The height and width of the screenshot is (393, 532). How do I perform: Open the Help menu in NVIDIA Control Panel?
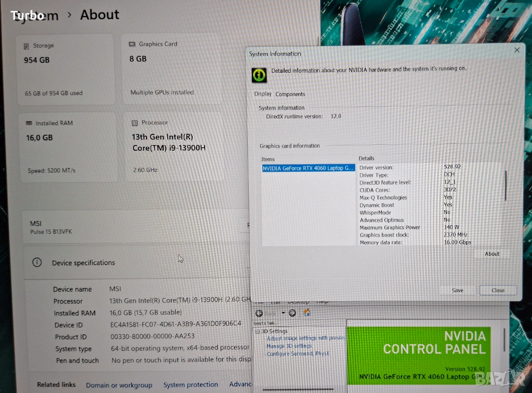pos(322,302)
